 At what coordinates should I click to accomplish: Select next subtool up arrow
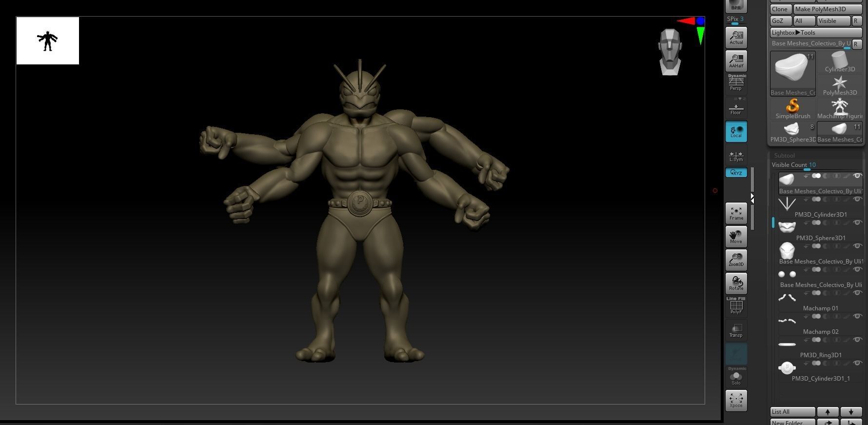click(x=828, y=412)
